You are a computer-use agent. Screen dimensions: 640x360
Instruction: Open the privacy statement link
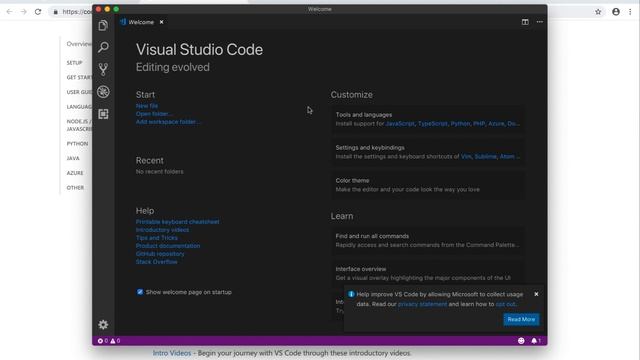(422, 304)
